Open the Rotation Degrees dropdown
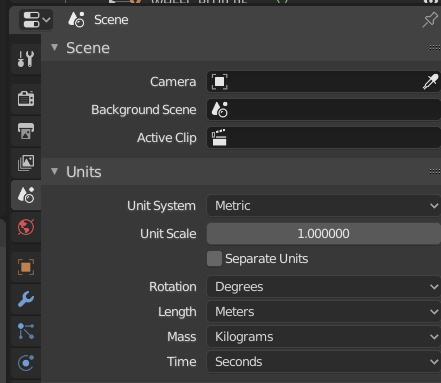Image resolution: width=441 pixels, height=383 pixels. point(324,287)
